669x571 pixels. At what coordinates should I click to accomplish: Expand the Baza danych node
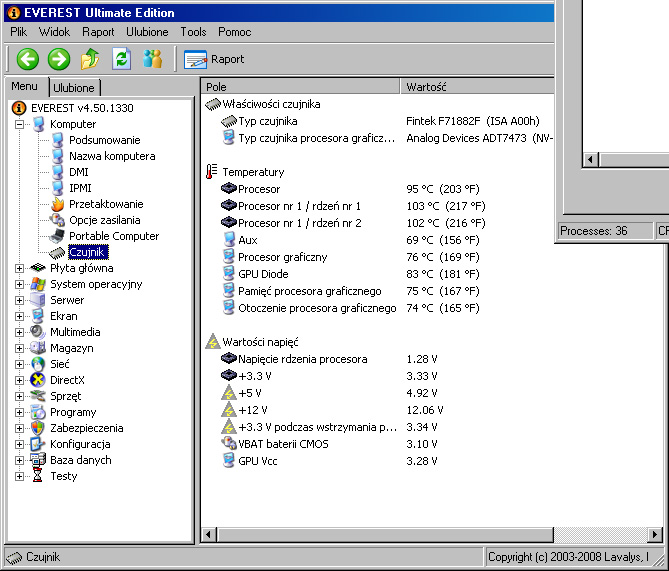coord(19,460)
